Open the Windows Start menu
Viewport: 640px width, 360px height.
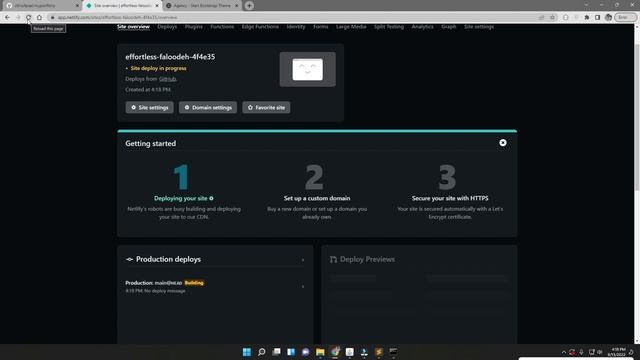tap(247, 352)
